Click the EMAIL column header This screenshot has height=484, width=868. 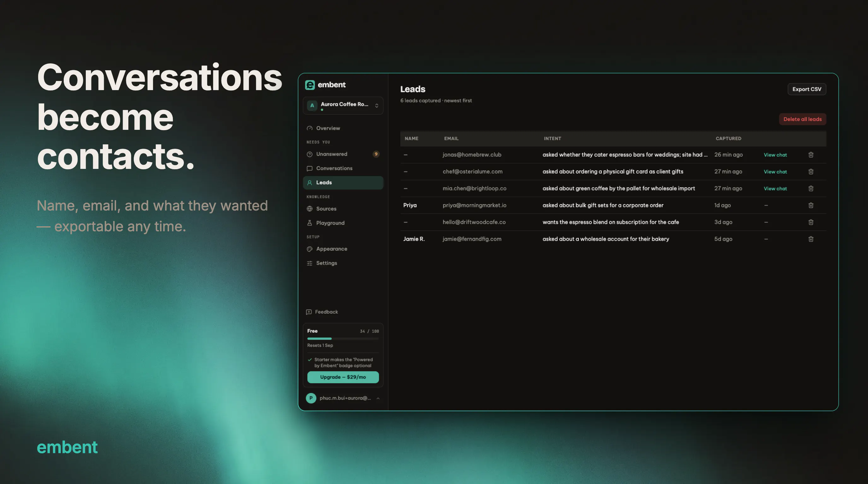coord(451,139)
